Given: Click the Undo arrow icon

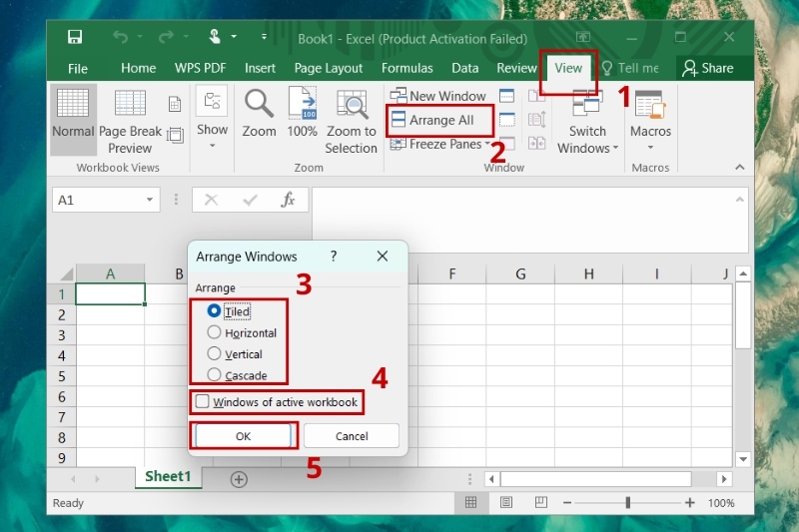Looking at the screenshot, I should [120, 37].
